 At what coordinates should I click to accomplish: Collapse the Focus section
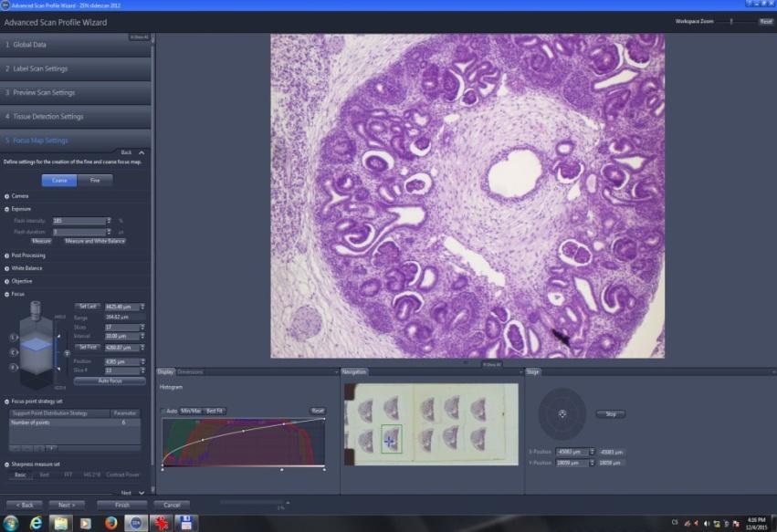7,294
